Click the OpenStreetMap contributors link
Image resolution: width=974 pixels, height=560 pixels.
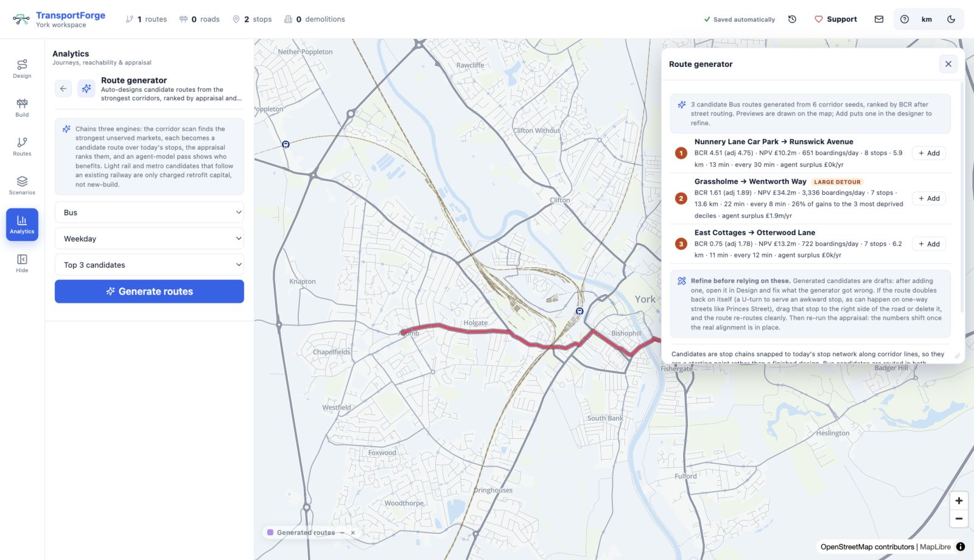point(867,547)
